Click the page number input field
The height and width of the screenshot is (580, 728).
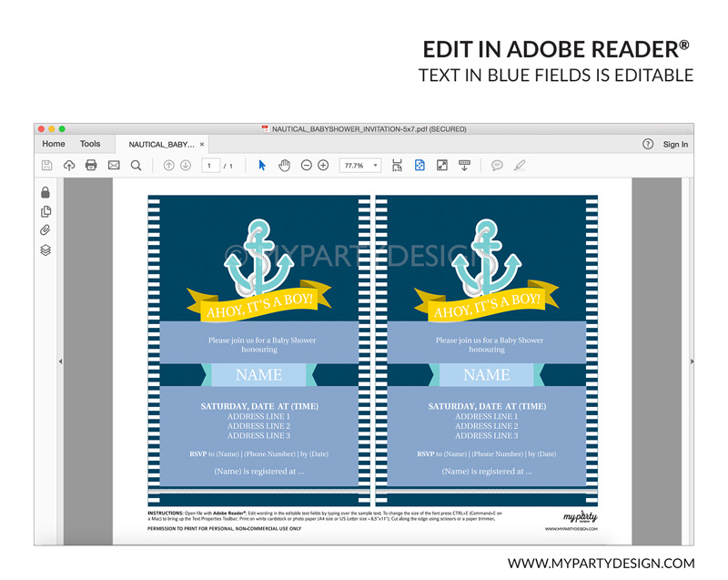210,166
